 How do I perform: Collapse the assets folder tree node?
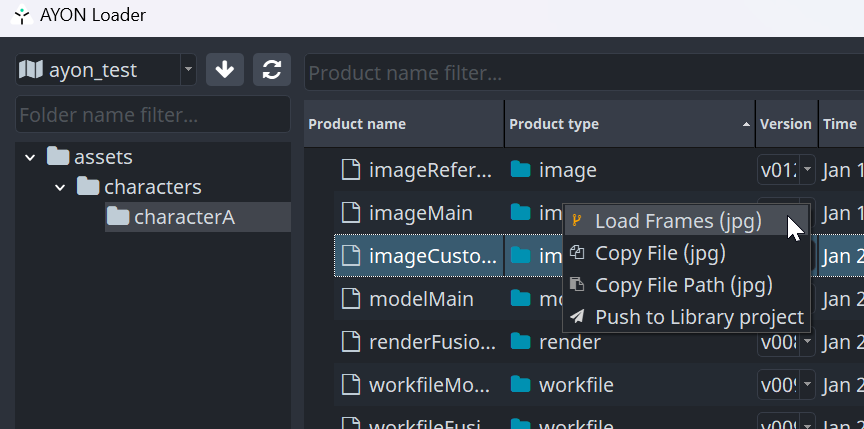point(30,157)
